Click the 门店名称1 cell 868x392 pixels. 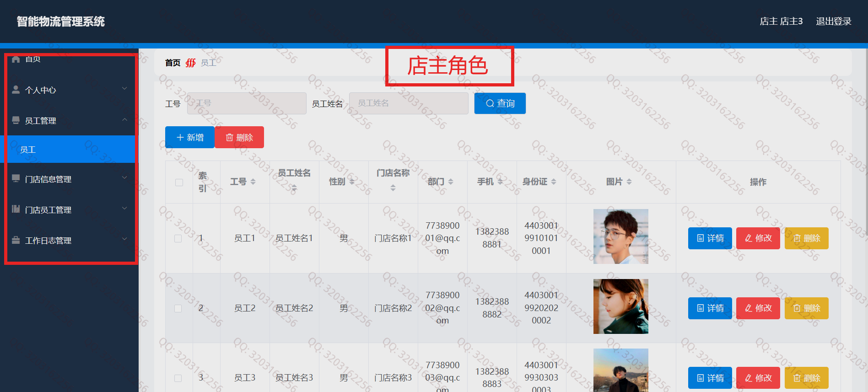coord(393,238)
